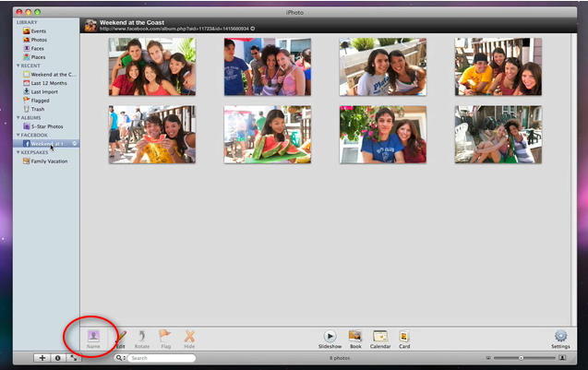Click the arrow icon after the album URL
Screen dimensions: 588x370
click(x=253, y=29)
